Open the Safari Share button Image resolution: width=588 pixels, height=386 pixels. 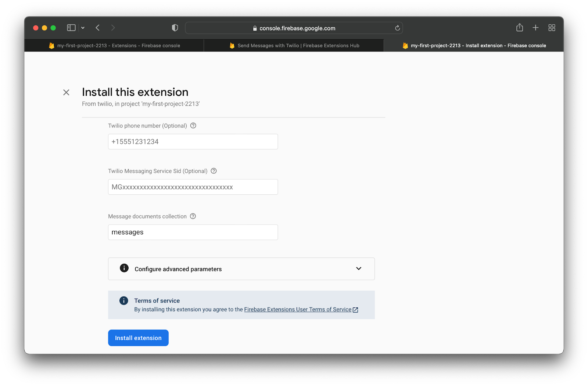520,27
